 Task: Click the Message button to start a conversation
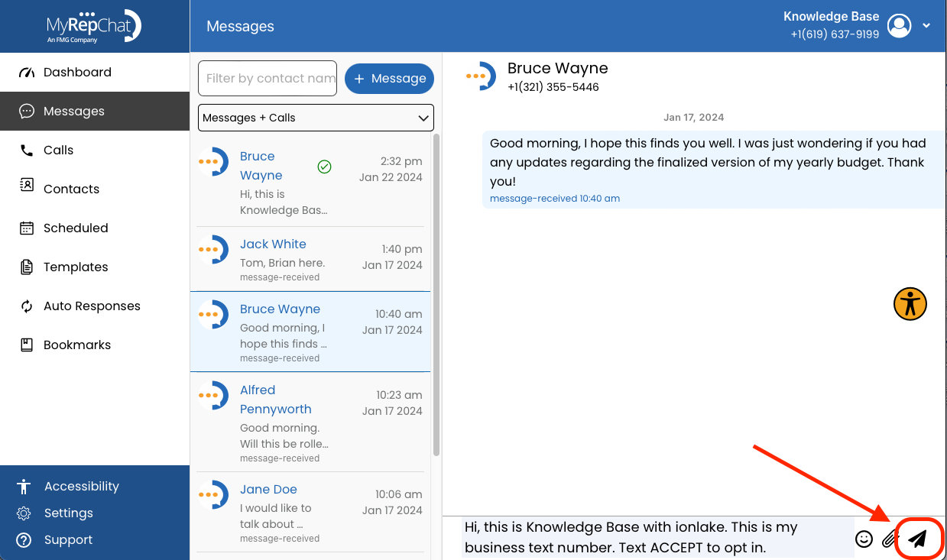point(389,78)
